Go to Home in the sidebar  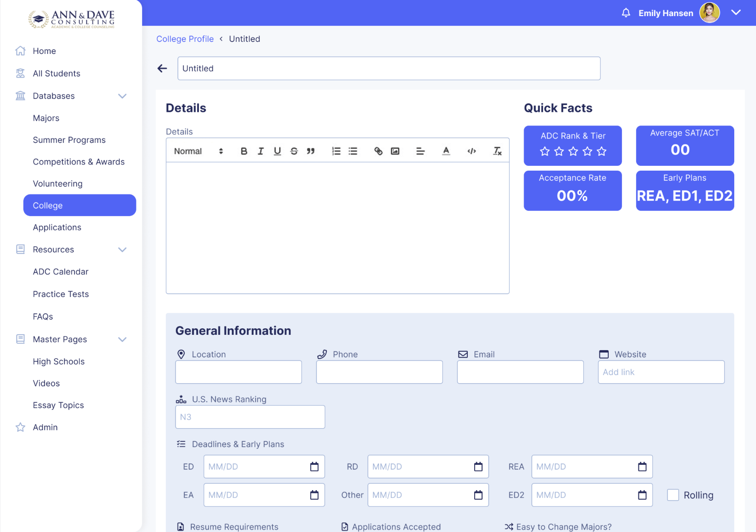click(45, 51)
